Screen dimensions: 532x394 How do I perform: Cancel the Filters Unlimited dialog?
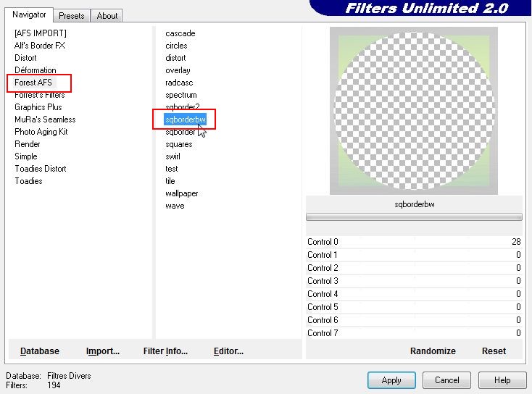coord(447,380)
